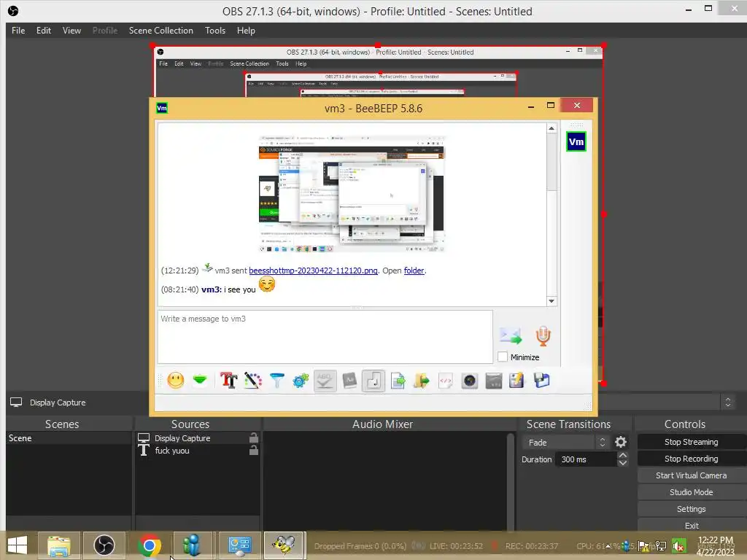
Task: Expand the source toolbar dropdown arrows
Action: (727, 402)
